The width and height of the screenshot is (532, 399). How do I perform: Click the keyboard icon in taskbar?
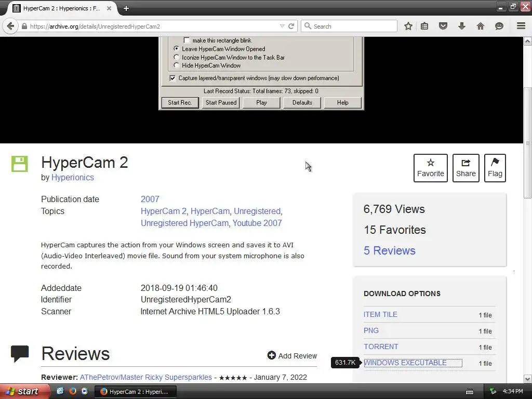[470, 392]
